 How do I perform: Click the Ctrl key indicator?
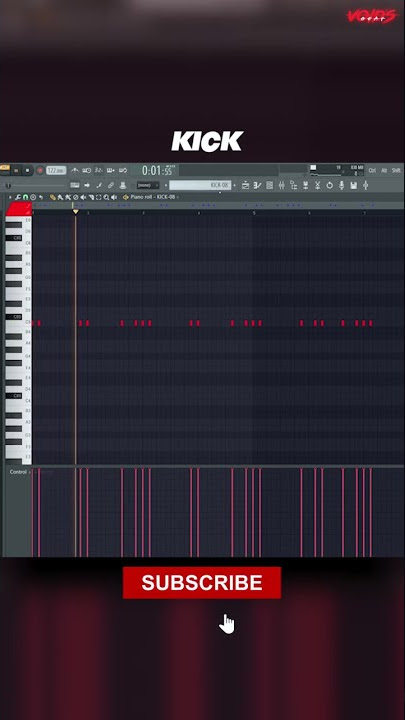click(372, 170)
